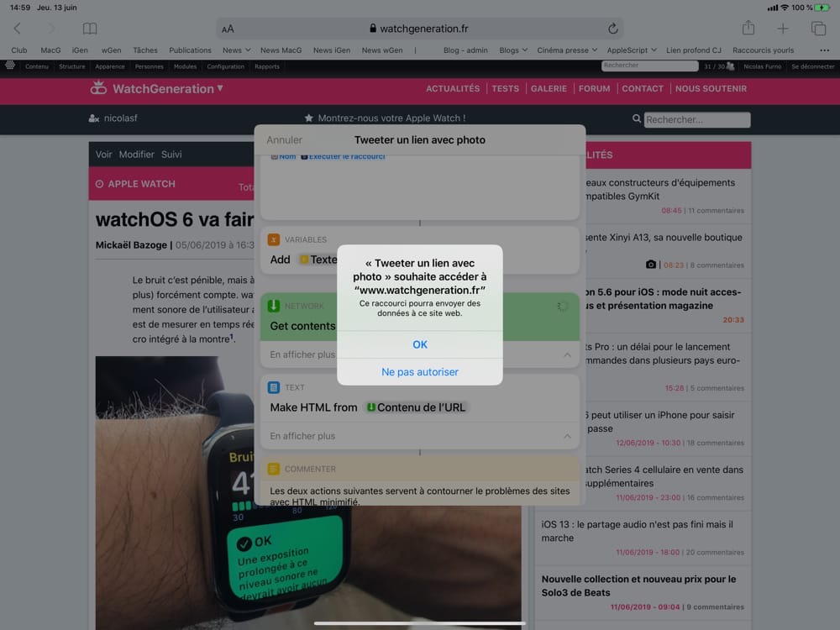Image resolution: width=840 pixels, height=630 pixels.
Task: Click the home bar indicator at bottom
Action: tap(419, 623)
